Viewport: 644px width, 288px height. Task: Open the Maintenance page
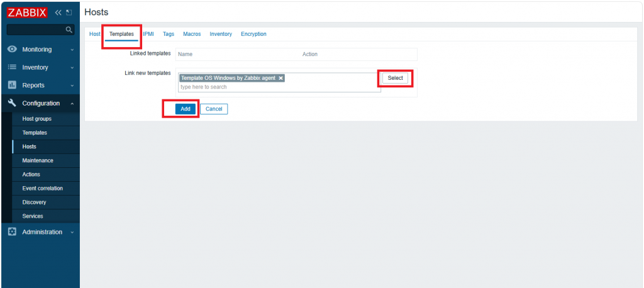click(x=45, y=160)
